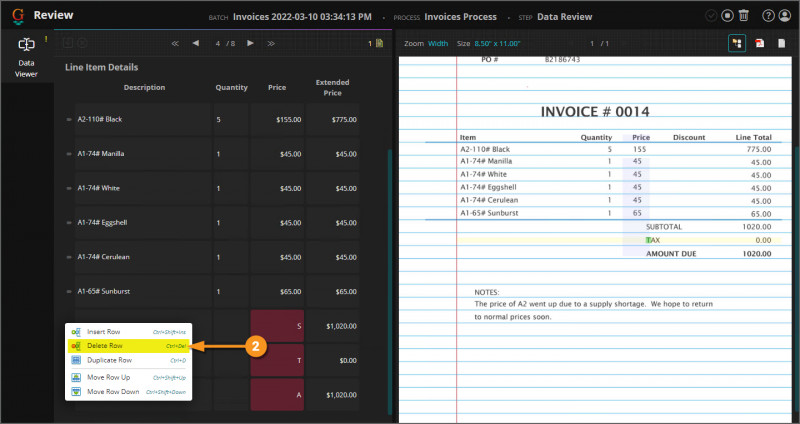
Task: Edit the A1-74# Cerulean description cell
Action: (143, 257)
